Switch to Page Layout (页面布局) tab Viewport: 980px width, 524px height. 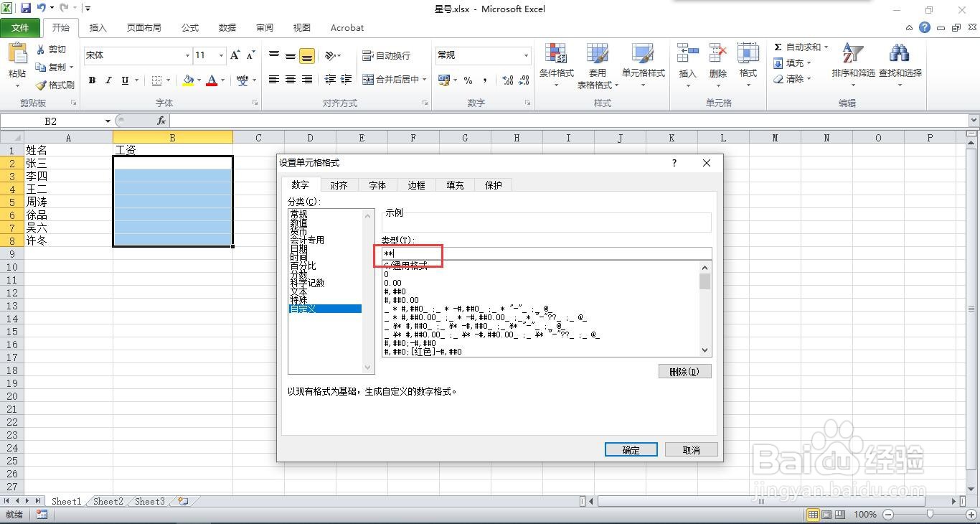[143, 28]
